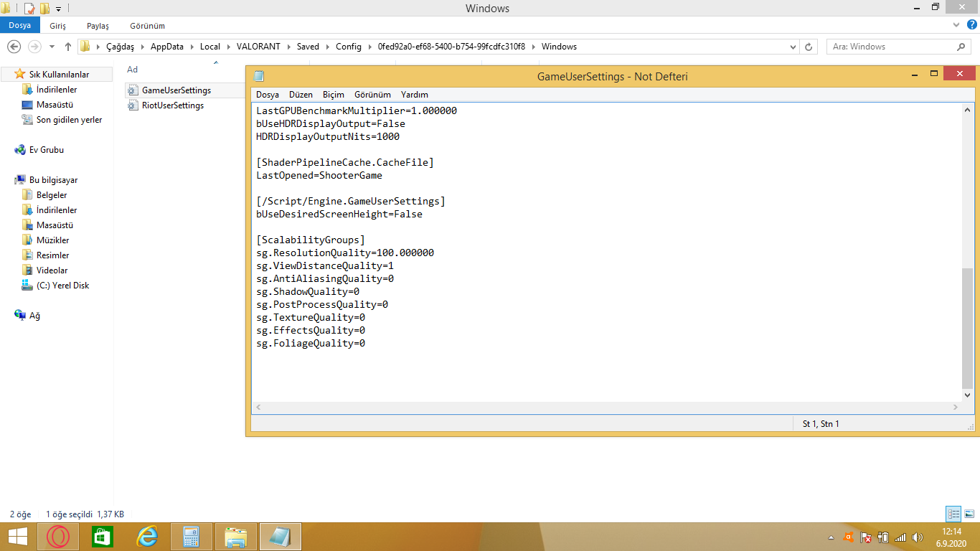The image size is (980, 551).
Task: Open Calculator from the taskbar
Action: (192, 537)
